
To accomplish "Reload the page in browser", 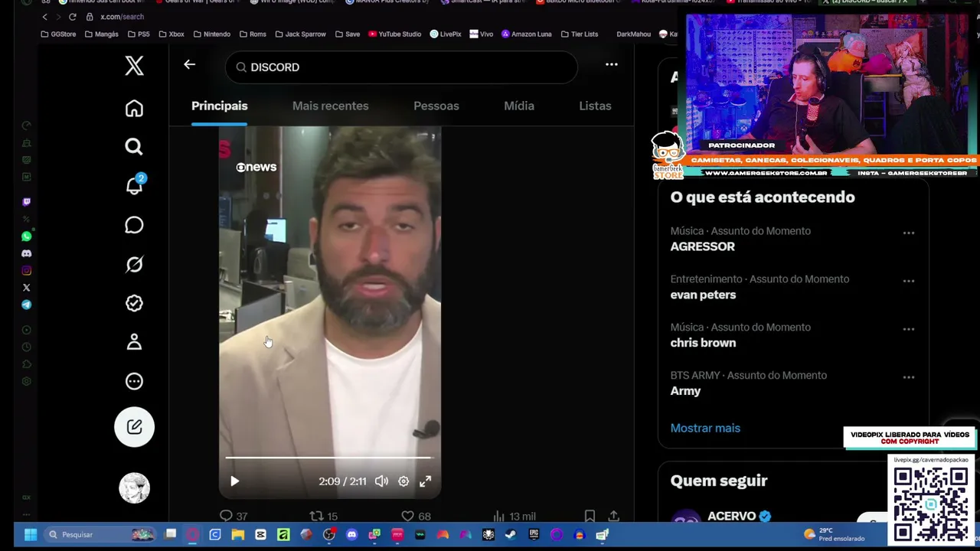I will pos(72,17).
